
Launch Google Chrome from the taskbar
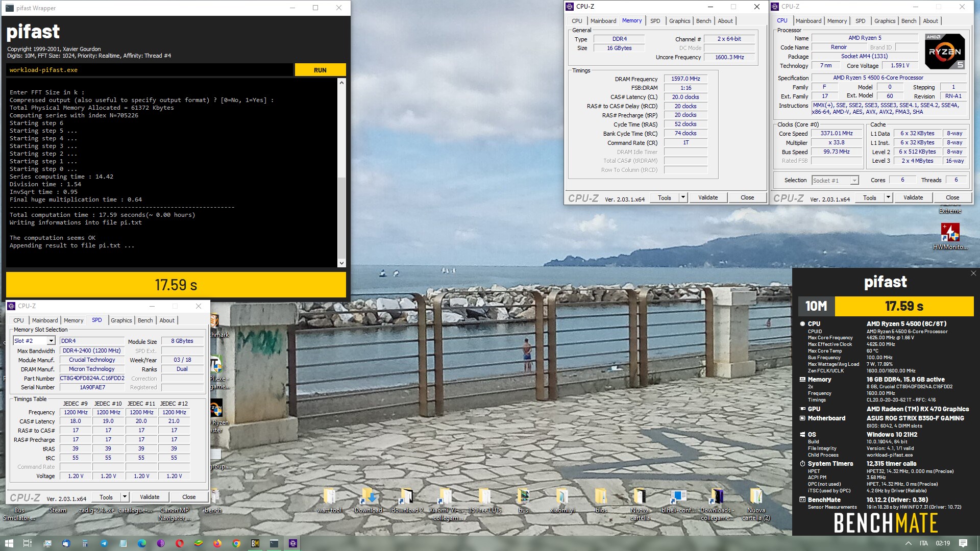236,543
